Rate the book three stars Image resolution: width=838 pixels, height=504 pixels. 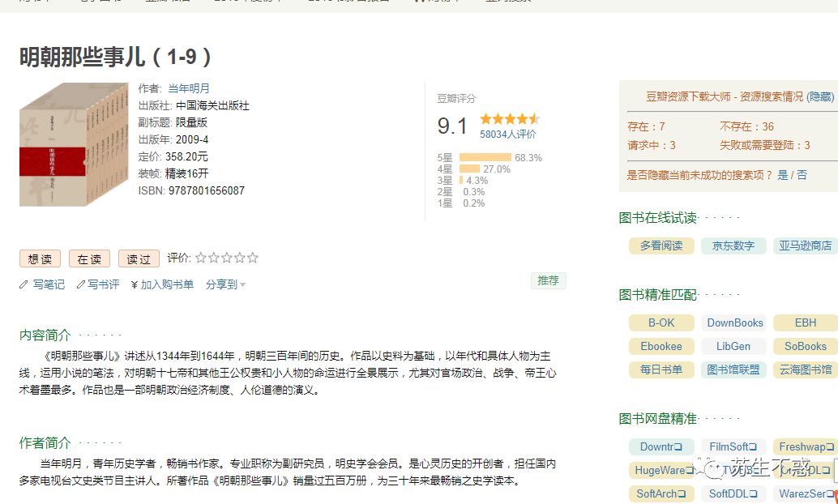tap(227, 258)
